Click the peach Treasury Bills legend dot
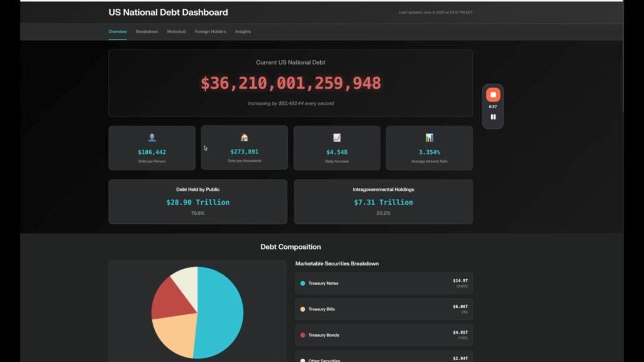Viewport: 644px width, 362px height. tap(303, 309)
